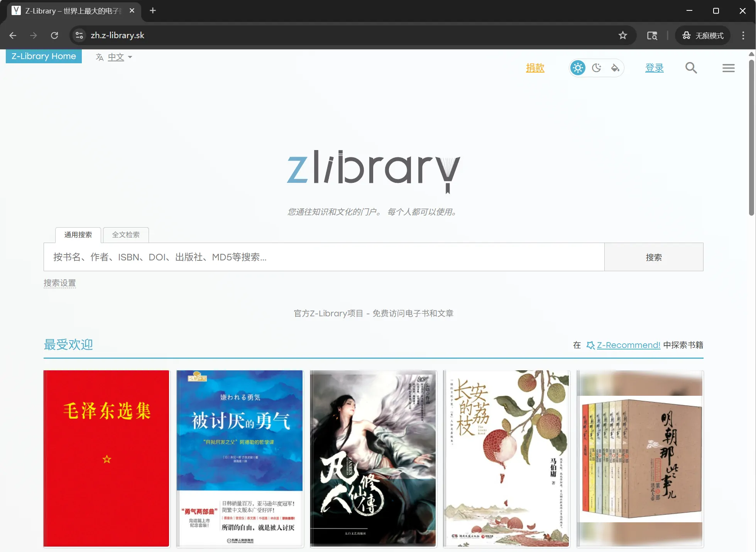Screen dimensions: 756x552
Task: Open 凡人修仙传 book cover
Action: point(373,459)
